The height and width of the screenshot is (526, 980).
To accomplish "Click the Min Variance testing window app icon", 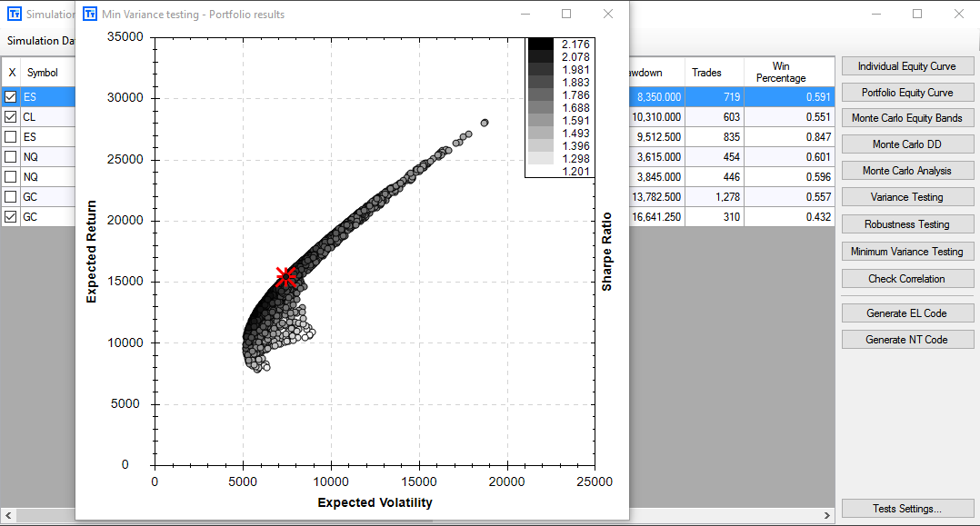I will coord(90,14).
